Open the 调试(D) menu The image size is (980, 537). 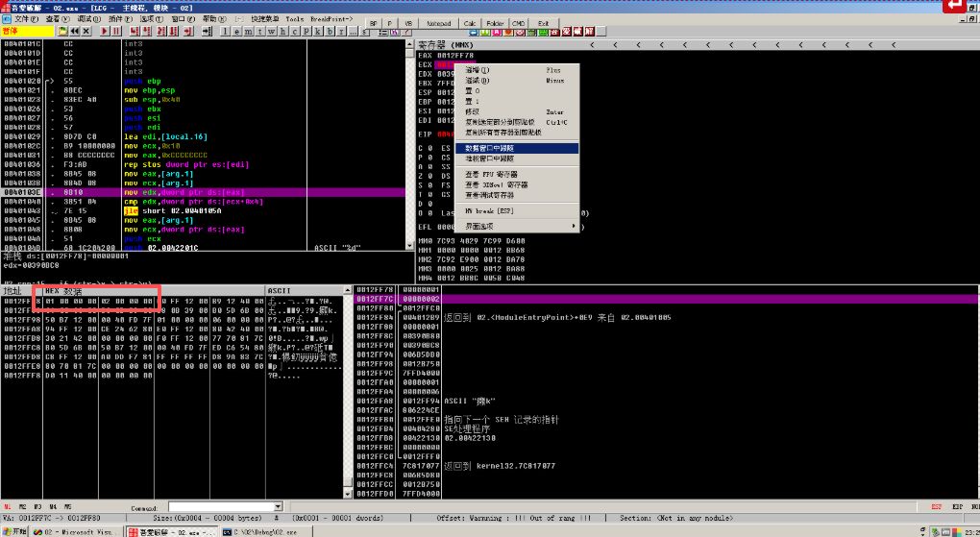point(88,19)
